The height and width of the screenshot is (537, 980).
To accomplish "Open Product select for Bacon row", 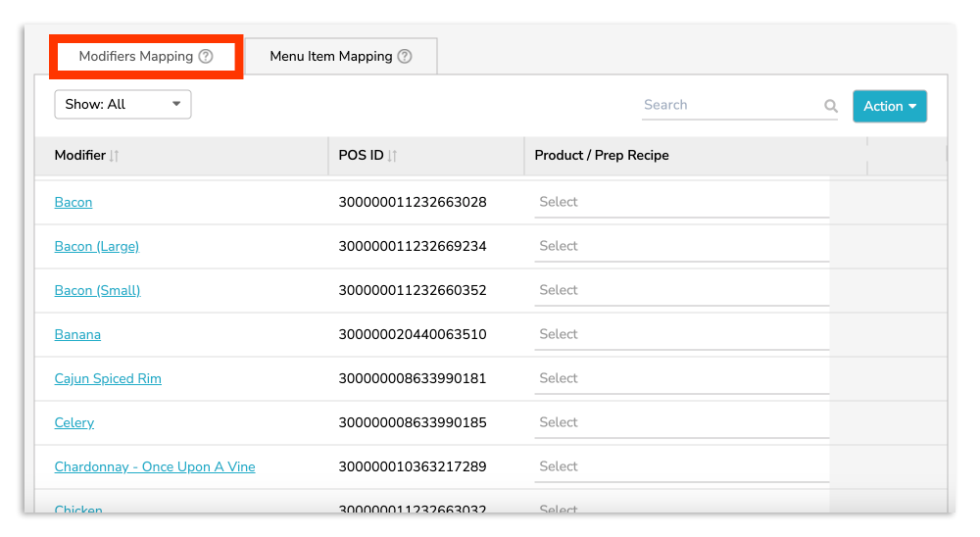I will coord(681,203).
